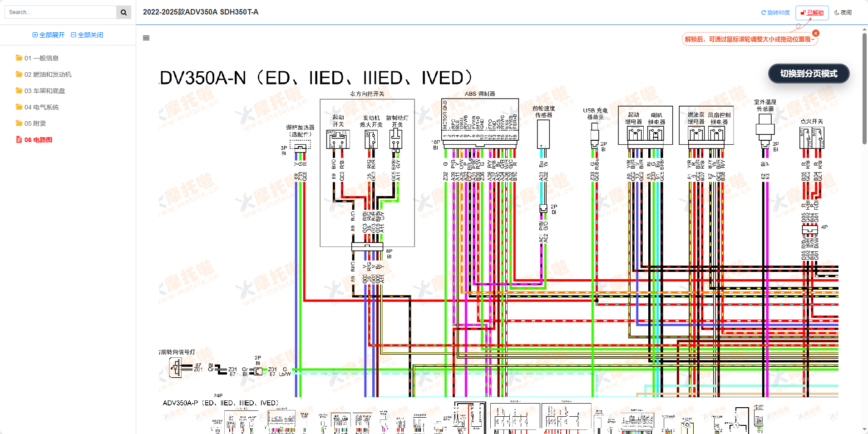868x434 pixels.
Task: Open the 02 燃油和发动机 folder
Action: [48, 74]
